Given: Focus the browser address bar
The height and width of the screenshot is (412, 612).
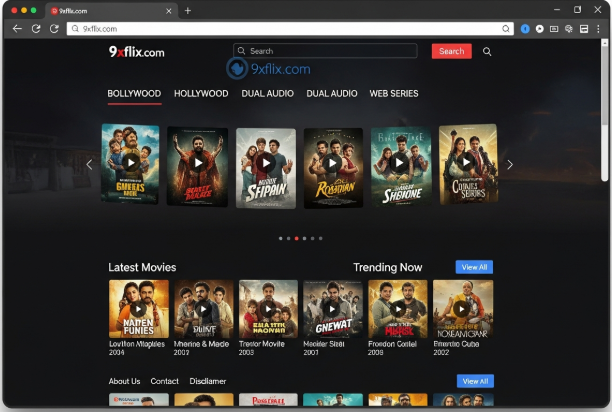Looking at the screenshot, I should 290,29.
